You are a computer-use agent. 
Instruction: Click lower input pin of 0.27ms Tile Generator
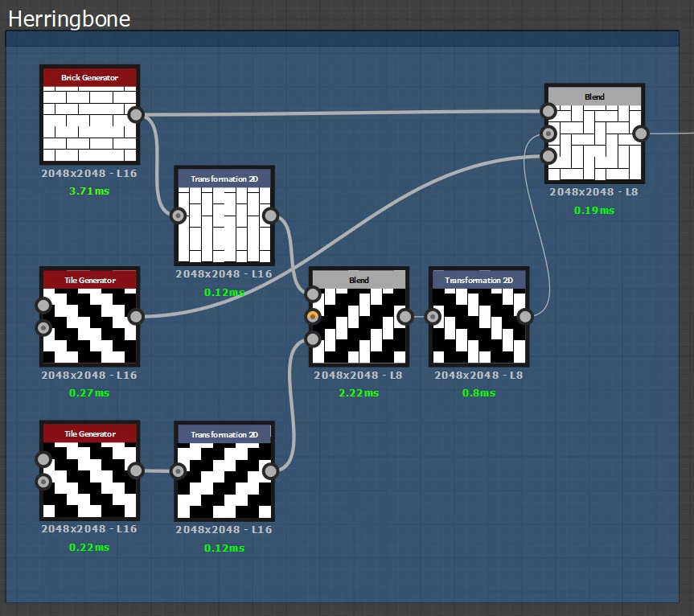[43, 328]
